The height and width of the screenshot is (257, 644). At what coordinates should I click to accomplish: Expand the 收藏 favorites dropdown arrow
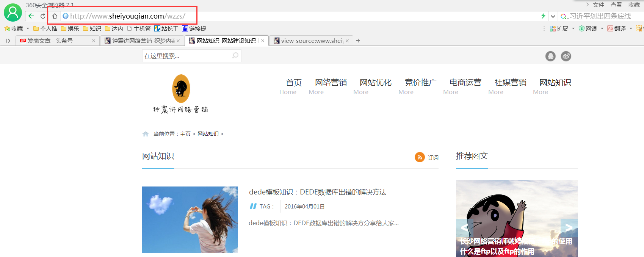click(x=28, y=28)
